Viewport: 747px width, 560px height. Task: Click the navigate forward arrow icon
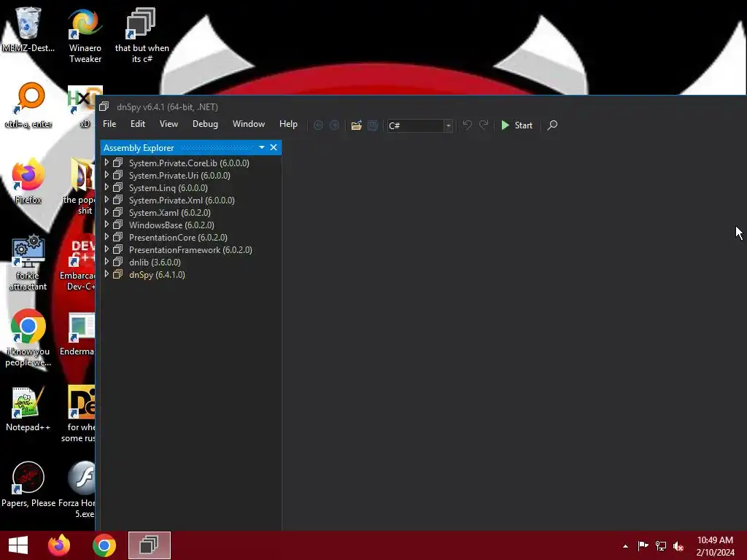(x=334, y=125)
